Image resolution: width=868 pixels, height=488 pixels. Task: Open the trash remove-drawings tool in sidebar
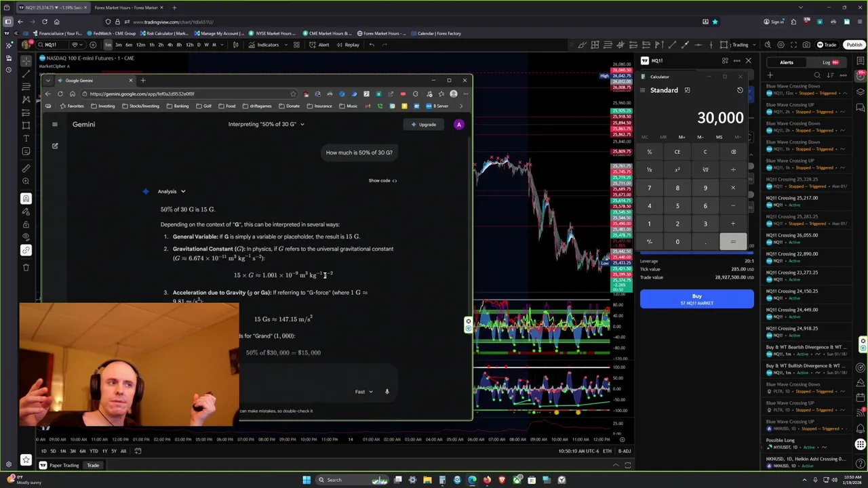(26, 267)
